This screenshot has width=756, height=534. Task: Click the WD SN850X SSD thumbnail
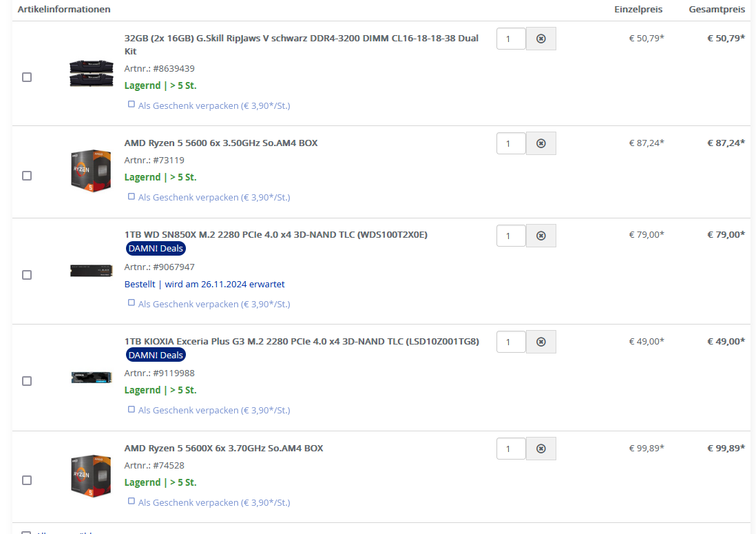coord(91,271)
